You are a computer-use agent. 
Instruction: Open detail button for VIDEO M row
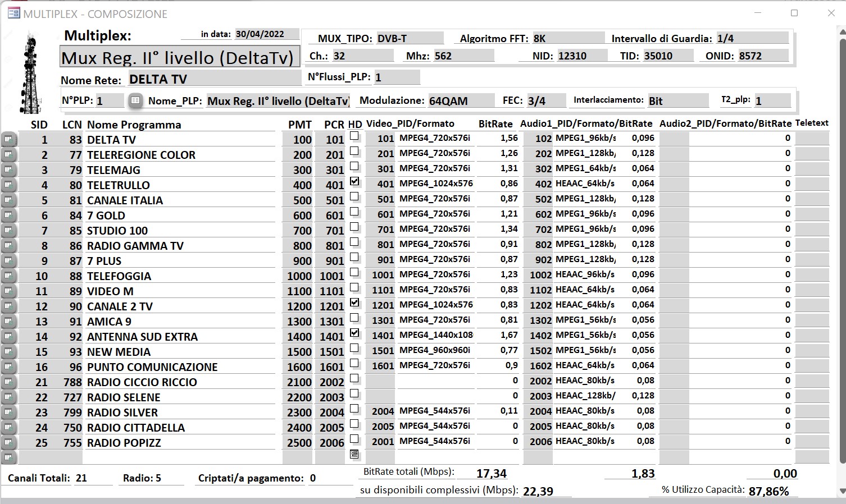click(x=9, y=291)
